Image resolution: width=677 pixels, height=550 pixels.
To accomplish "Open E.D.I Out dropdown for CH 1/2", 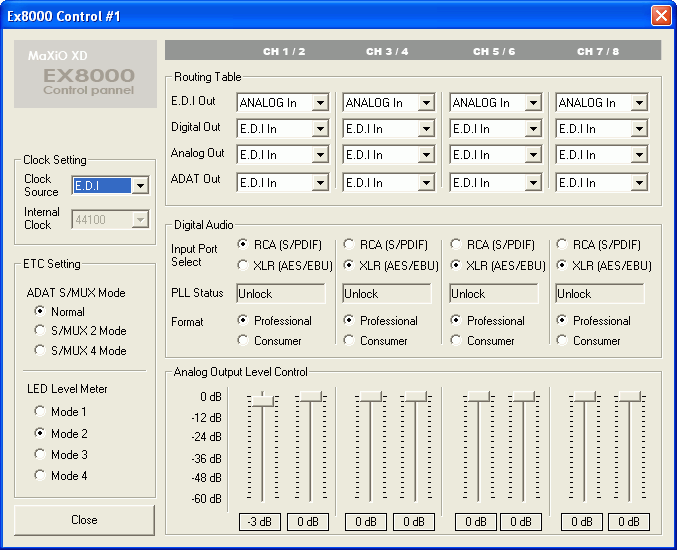I will 320,103.
